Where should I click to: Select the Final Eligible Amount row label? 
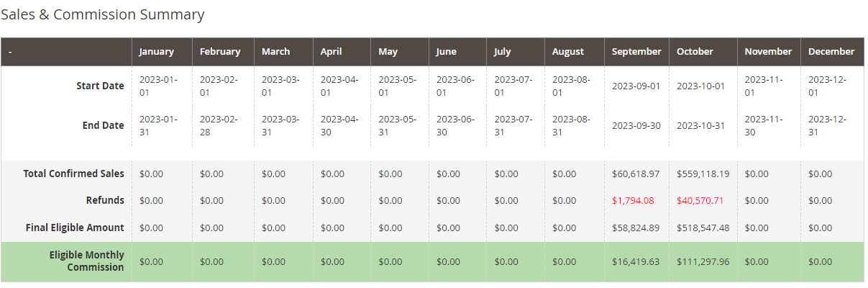[75, 228]
